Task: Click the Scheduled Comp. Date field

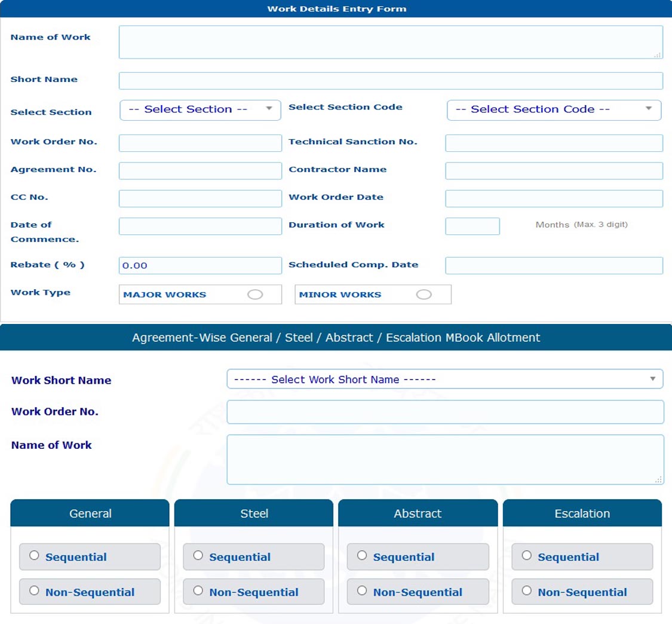Action: click(554, 265)
